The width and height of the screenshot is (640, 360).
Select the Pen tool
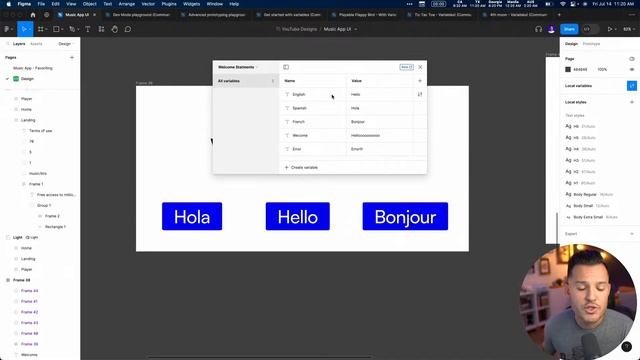click(72, 29)
